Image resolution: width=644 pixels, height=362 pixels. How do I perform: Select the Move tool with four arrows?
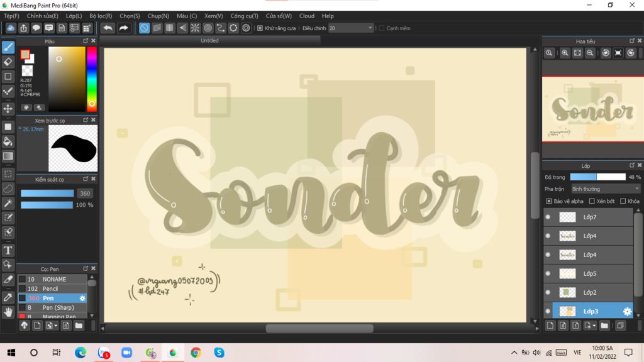8,109
